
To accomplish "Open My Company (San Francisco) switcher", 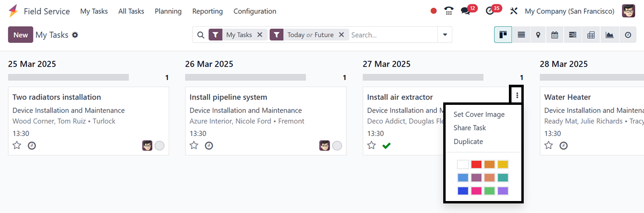I will click(x=569, y=11).
